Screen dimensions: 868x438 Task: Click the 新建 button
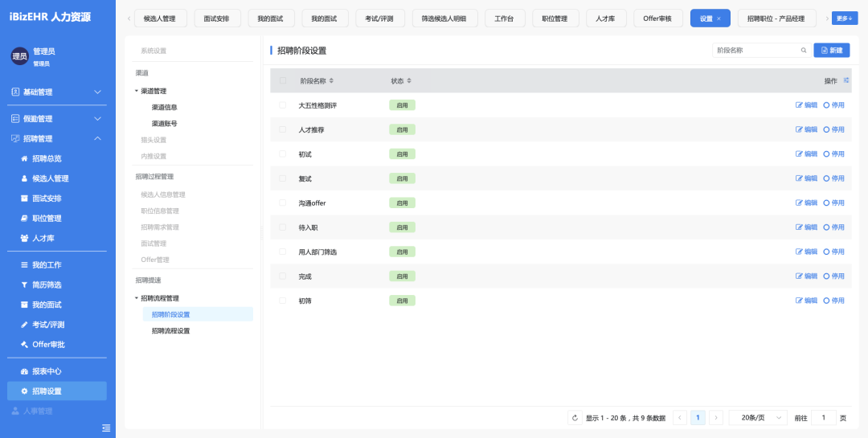(x=832, y=51)
